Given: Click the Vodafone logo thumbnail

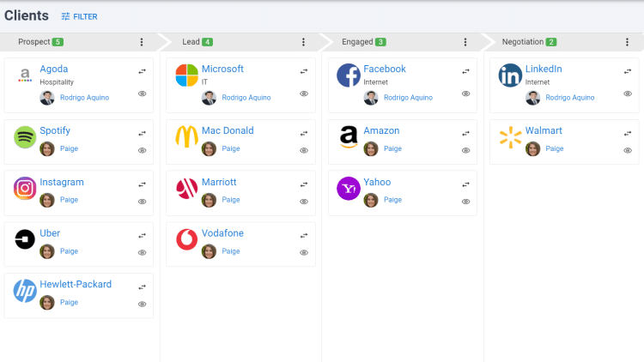Looking at the screenshot, I should click(187, 239).
